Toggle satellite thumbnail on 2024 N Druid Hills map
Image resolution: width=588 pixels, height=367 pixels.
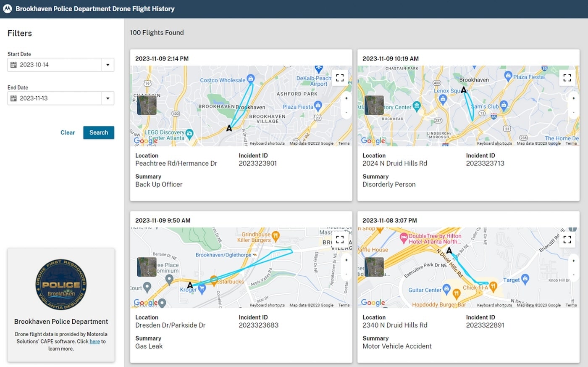tap(374, 105)
